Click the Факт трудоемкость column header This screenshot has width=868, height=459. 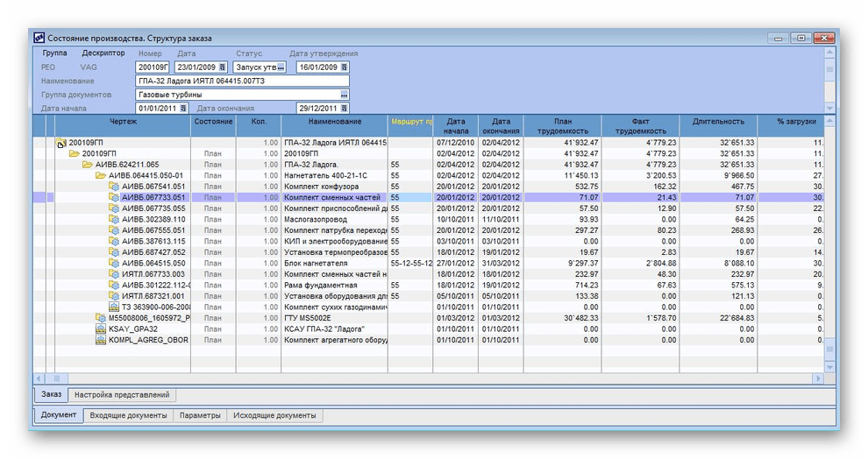click(641, 126)
